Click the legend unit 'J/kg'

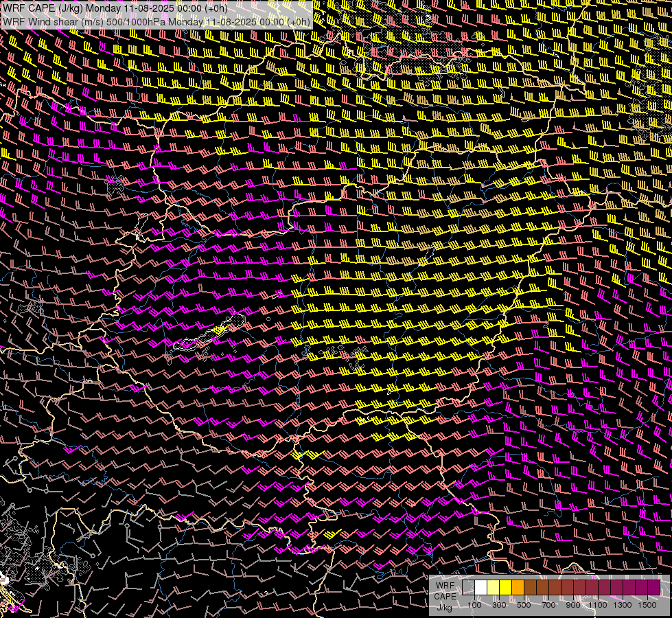pos(444,607)
